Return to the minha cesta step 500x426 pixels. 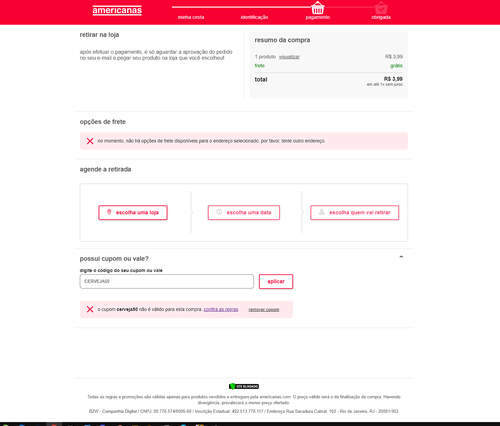(x=191, y=17)
